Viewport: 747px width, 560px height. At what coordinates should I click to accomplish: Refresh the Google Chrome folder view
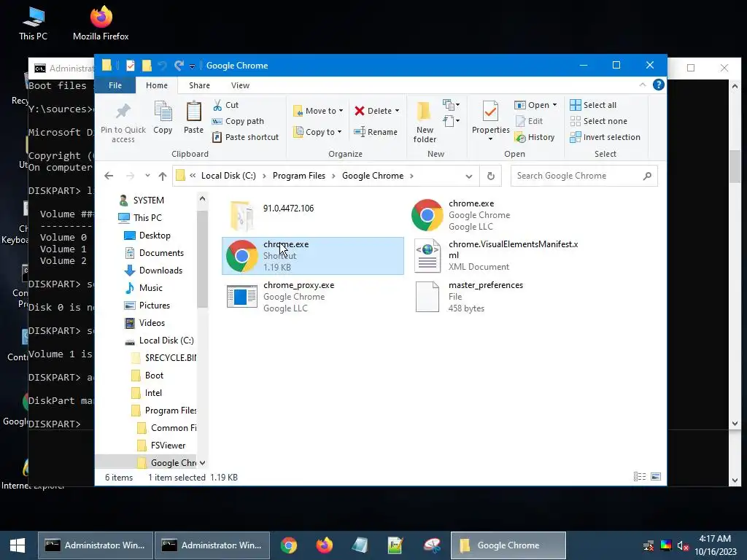(x=491, y=176)
